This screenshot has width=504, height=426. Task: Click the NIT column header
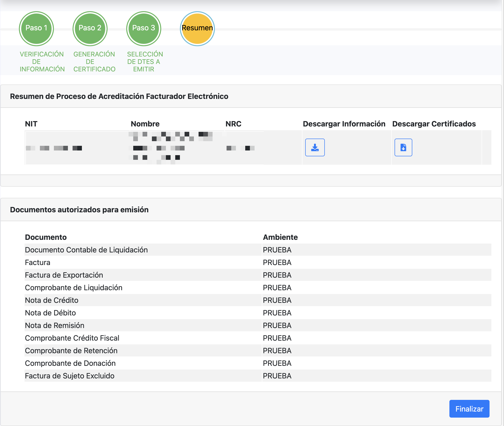click(31, 124)
